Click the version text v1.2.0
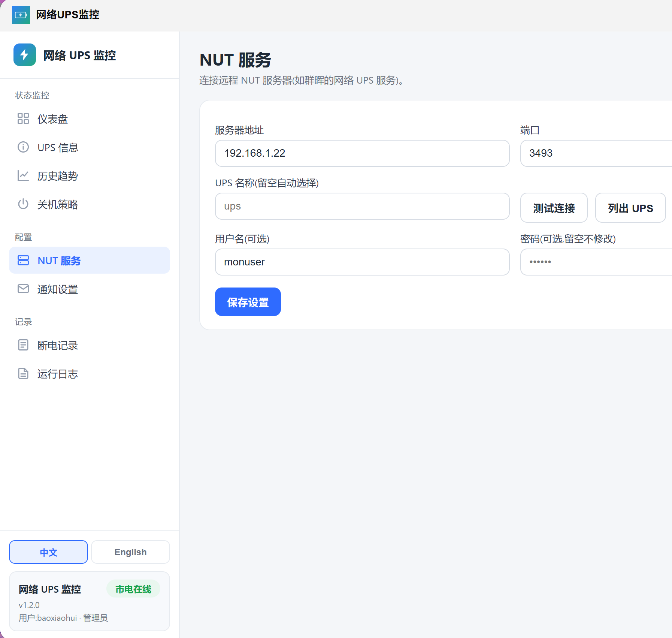The width and height of the screenshot is (672, 638). (29, 605)
